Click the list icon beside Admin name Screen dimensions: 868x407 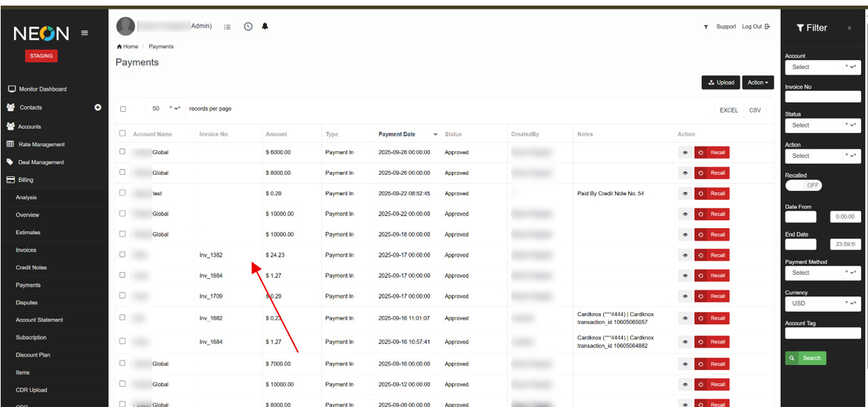[x=227, y=27]
